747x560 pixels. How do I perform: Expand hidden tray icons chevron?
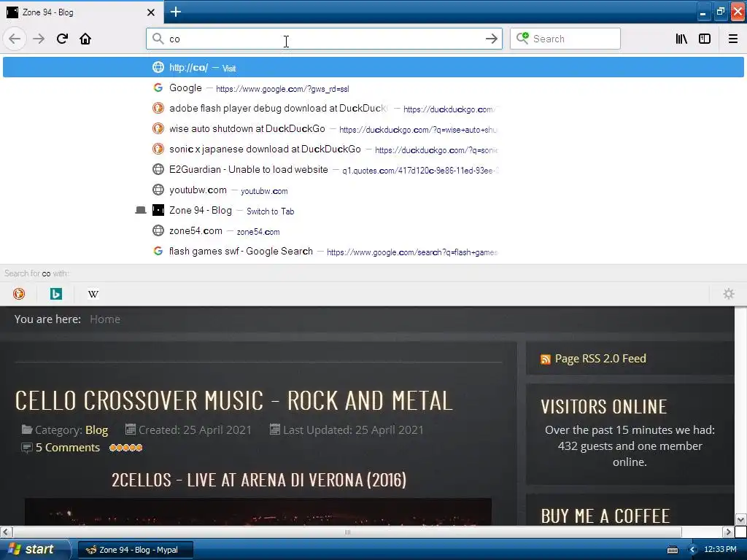692,550
